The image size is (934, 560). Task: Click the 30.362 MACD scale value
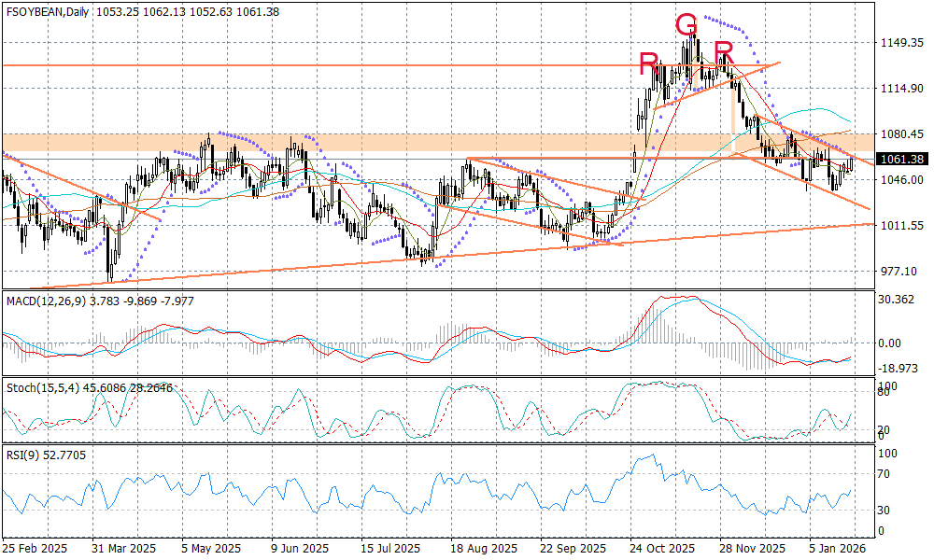tap(899, 300)
